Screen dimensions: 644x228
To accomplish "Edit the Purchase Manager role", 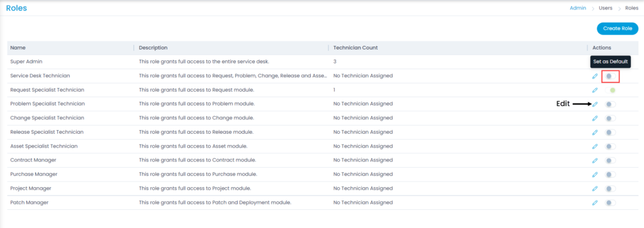I will click(595, 175).
